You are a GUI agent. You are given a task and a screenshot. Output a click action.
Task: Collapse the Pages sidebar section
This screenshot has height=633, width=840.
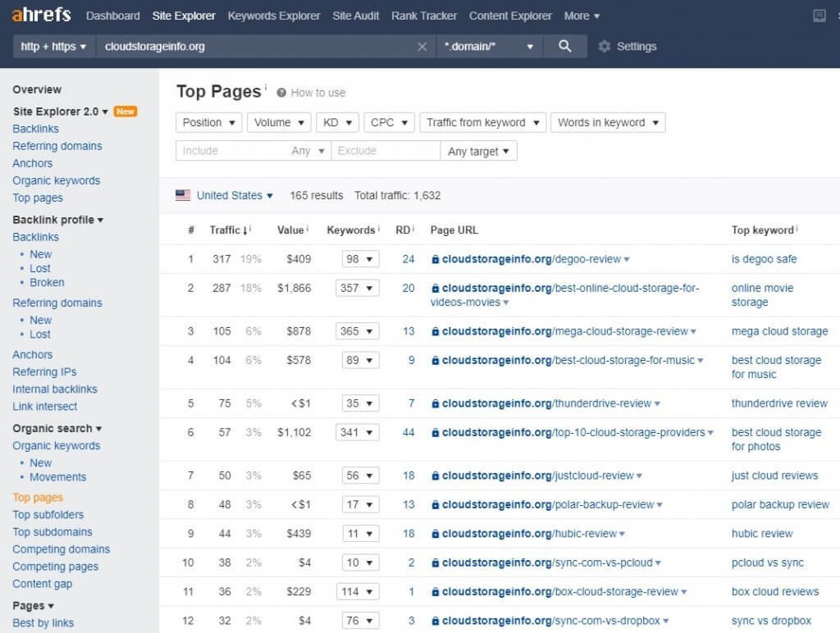click(33, 606)
